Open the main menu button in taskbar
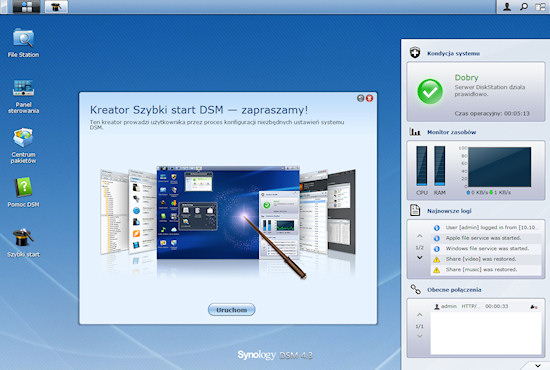Screen dimensions: 550x370 click(x=27, y=6)
